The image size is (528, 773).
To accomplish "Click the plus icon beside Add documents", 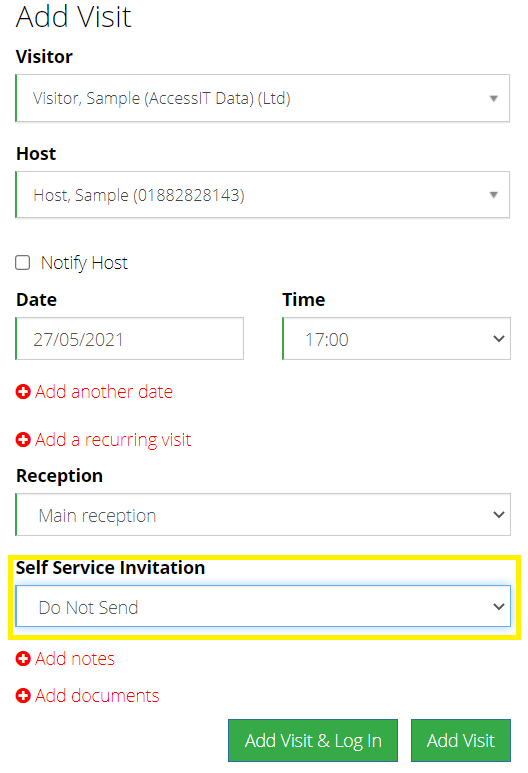I will click(23, 696).
